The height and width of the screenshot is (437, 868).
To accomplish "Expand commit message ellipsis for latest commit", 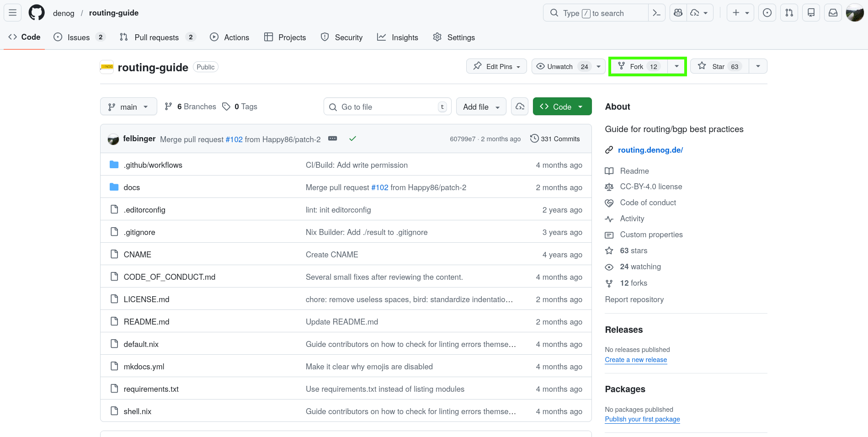I will [x=332, y=139].
